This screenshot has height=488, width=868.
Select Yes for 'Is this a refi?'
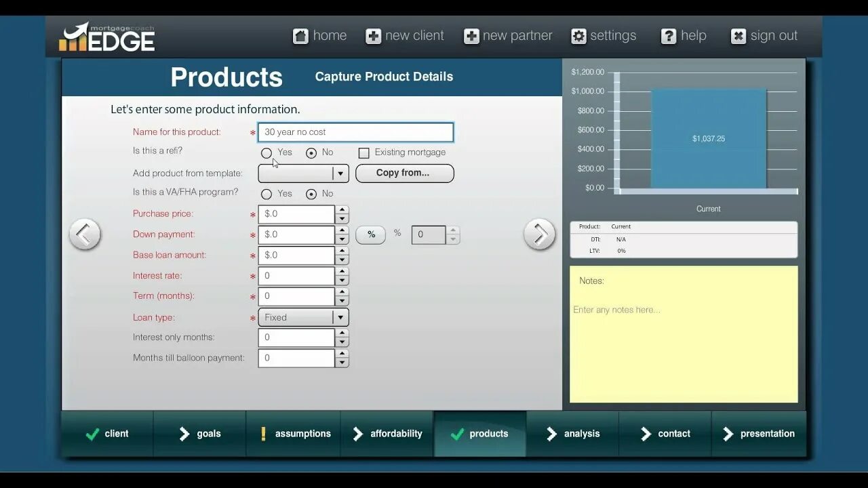click(x=267, y=152)
